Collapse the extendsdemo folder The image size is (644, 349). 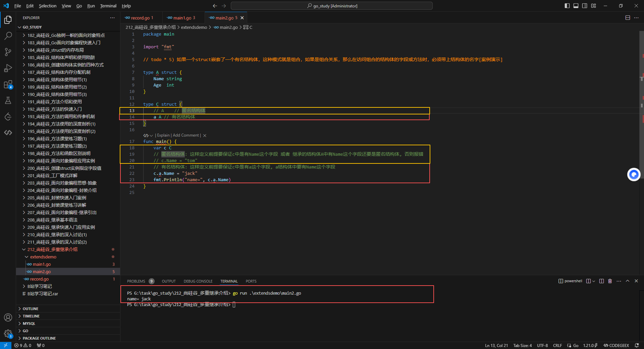coord(68,257)
